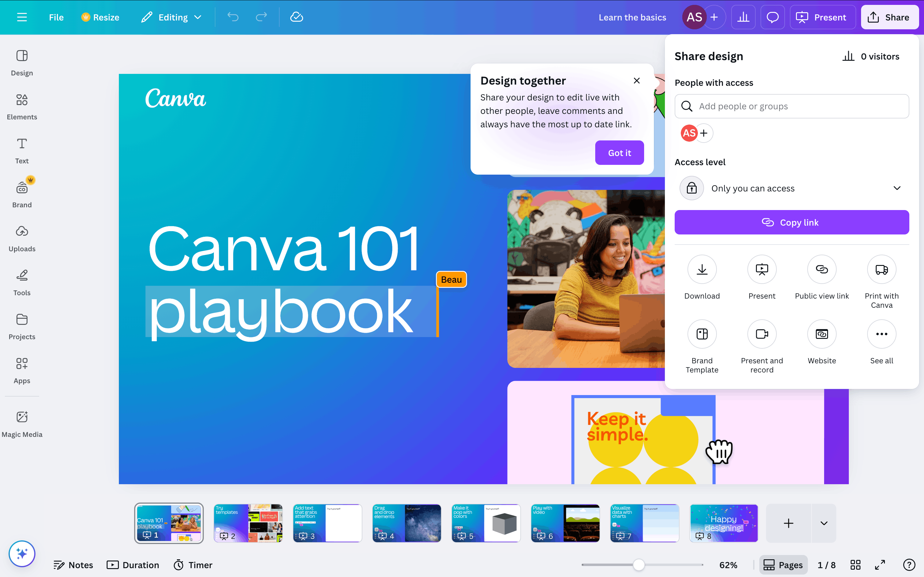The height and width of the screenshot is (577, 924).
Task: Open the Website share option
Action: click(822, 334)
